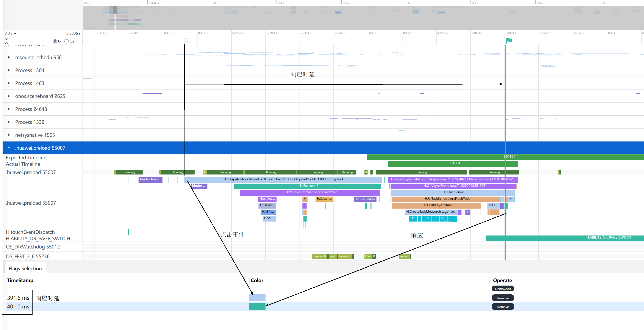Expand the resource_schedu 958 process row

pos(9,57)
